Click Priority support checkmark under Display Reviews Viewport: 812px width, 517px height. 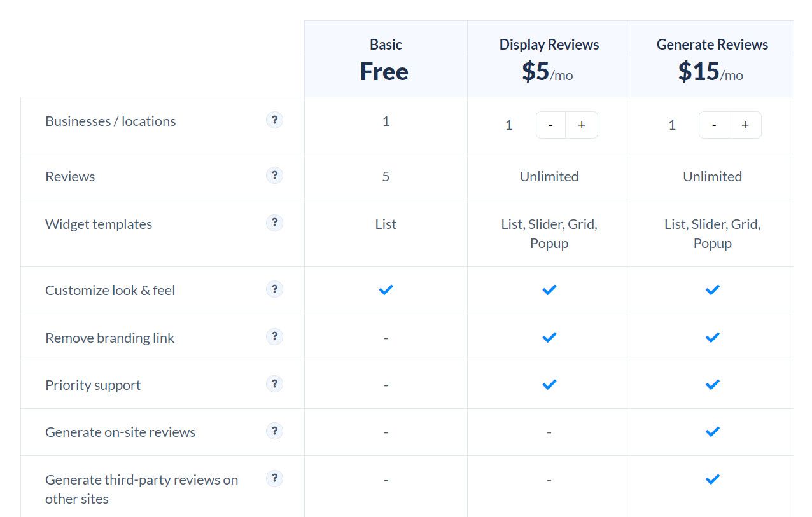(549, 384)
